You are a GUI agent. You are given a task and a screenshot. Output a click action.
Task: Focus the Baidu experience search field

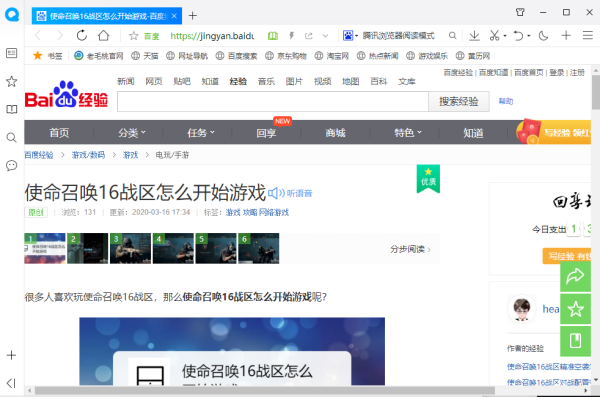point(273,101)
